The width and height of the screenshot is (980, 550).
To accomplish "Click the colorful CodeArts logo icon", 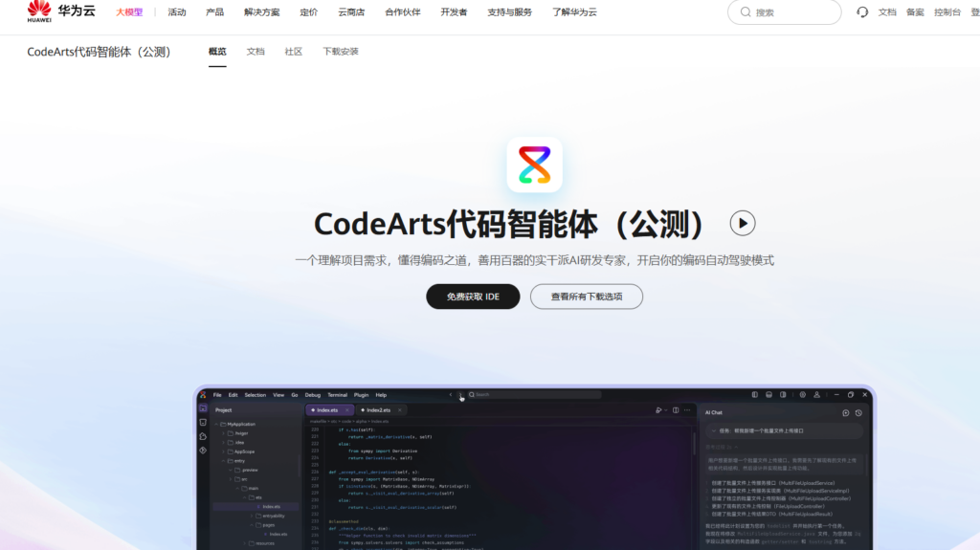I will click(x=534, y=164).
